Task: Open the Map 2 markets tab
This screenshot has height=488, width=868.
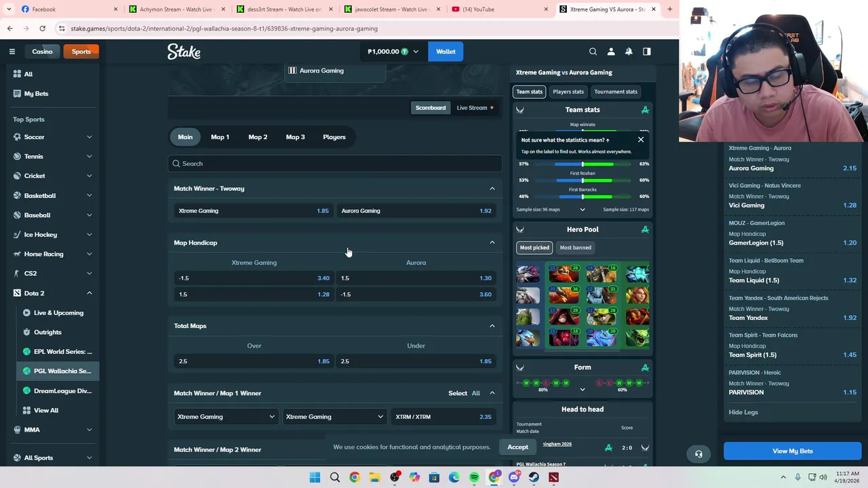Action: point(258,137)
